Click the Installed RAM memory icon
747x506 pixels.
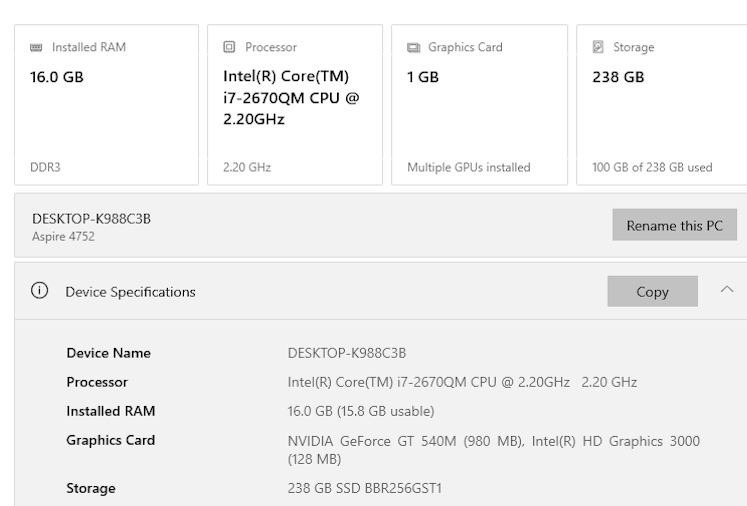coord(37,47)
